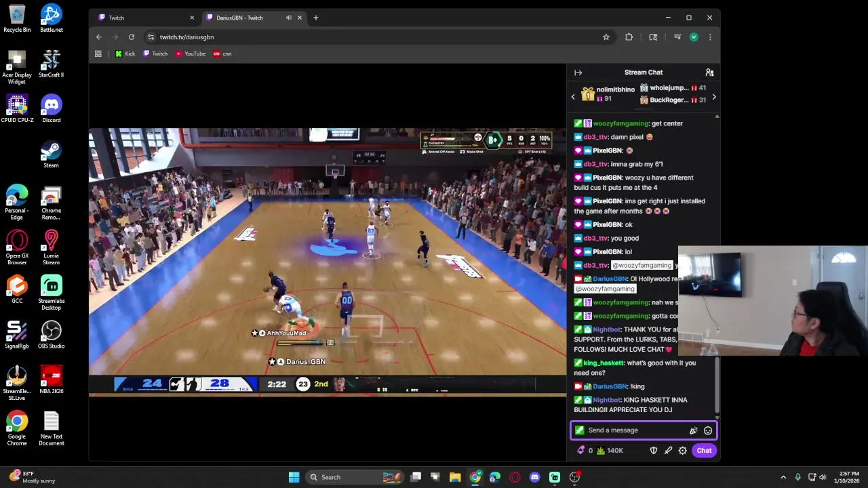The image size is (868, 488).
Task: Open the cnn bookmark
Action: coord(222,54)
